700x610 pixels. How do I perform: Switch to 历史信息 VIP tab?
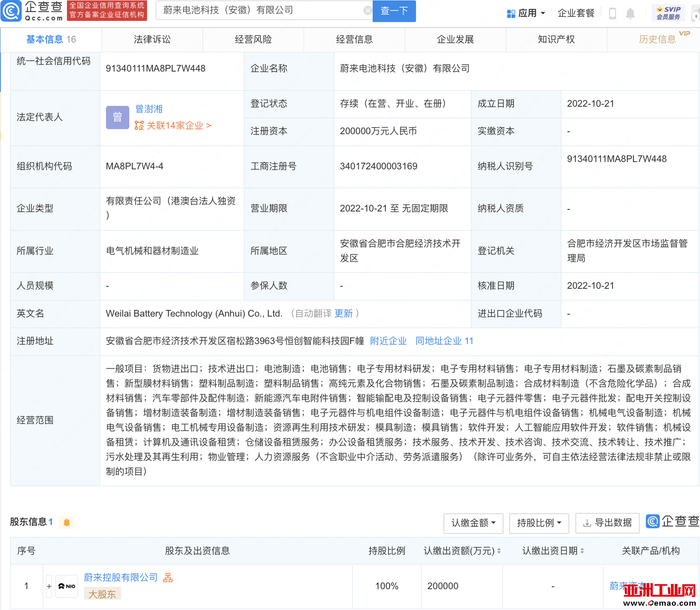[657, 39]
